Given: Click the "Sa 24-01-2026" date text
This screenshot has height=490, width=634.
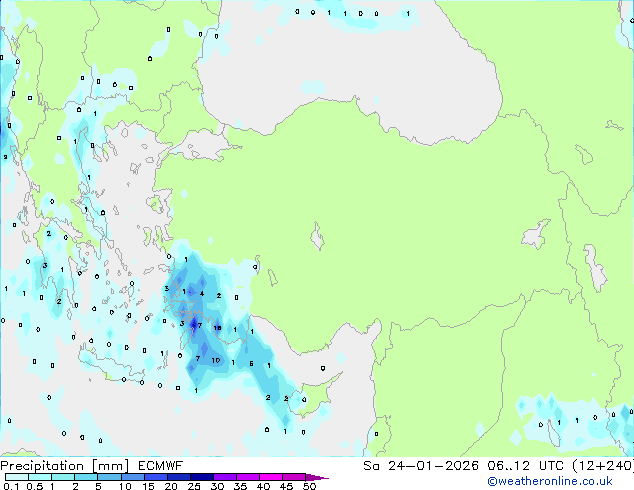Looking at the screenshot, I should pos(421,466).
